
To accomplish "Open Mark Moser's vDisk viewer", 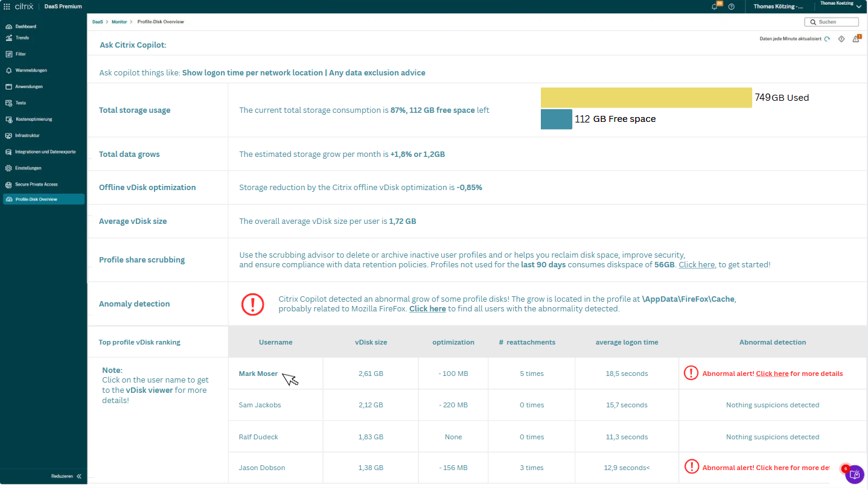I will tap(258, 374).
